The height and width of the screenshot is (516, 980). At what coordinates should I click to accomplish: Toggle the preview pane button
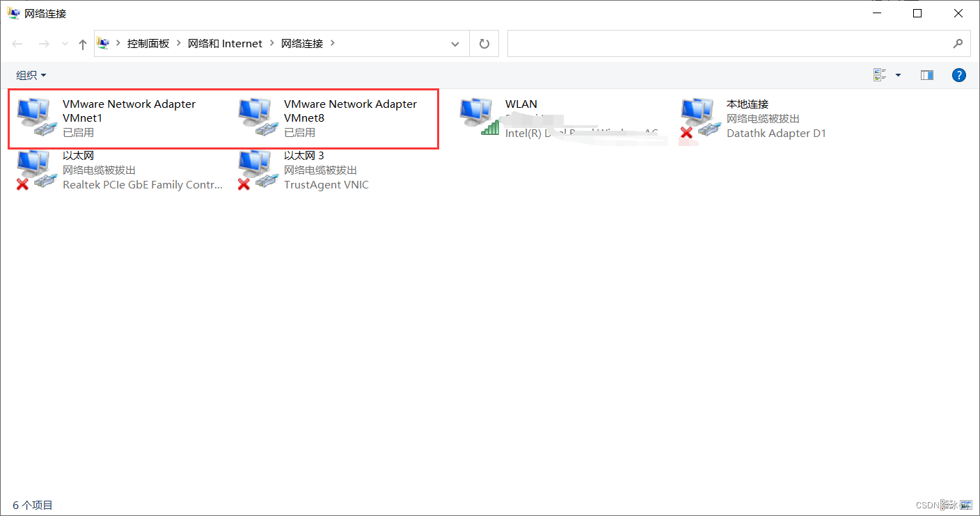[926, 75]
